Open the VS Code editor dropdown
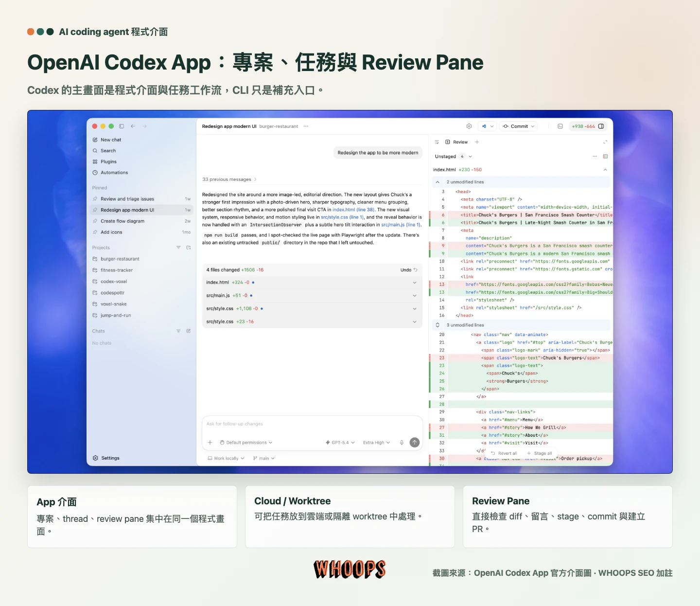The image size is (700, 606). (487, 126)
